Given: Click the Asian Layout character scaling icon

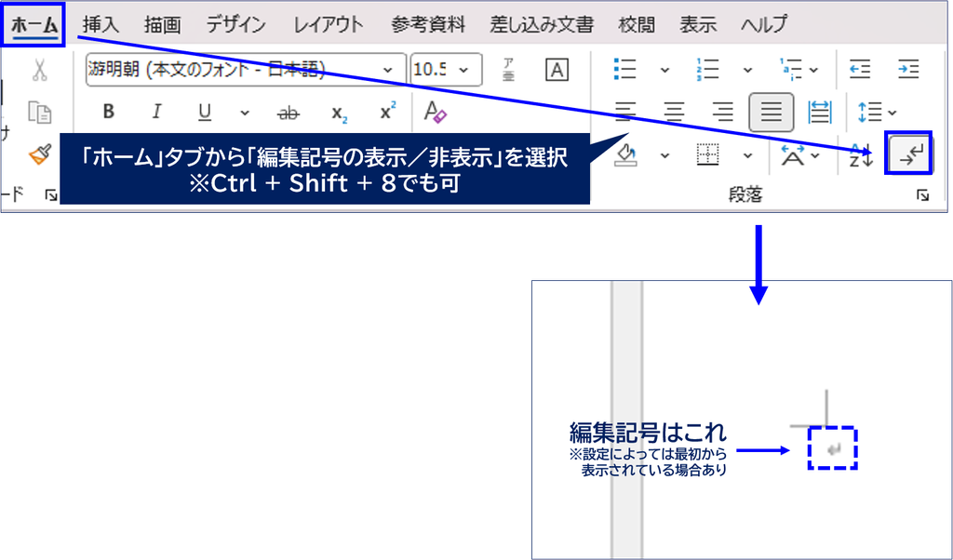Looking at the screenshot, I should tap(793, 154).
